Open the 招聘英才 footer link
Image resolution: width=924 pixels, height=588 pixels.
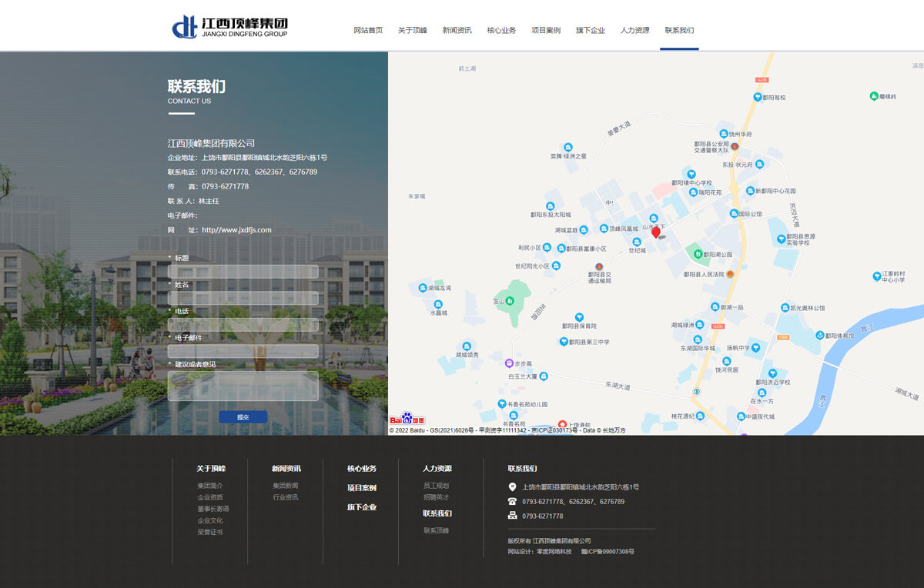point(436,497)
